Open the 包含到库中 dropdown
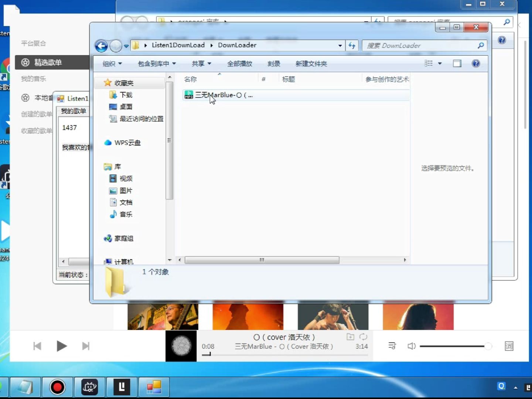The height and width of the screenshot is (399, 532). pos(157,64)
